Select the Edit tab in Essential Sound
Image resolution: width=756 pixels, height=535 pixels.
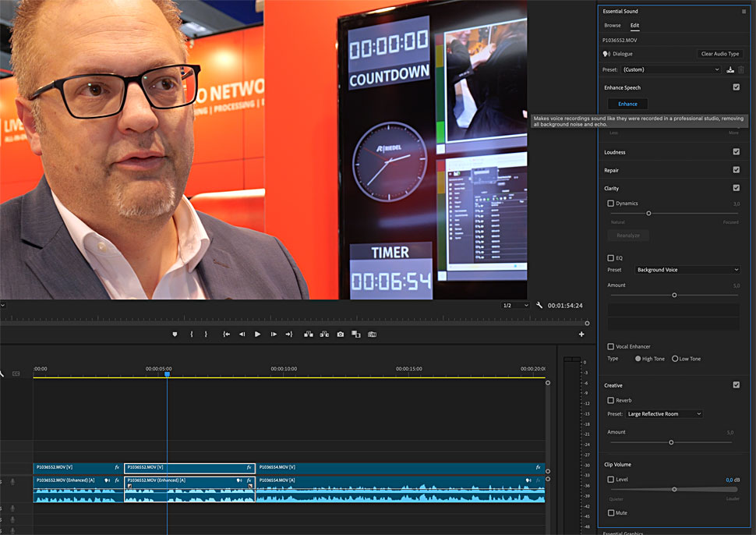(634, 26)
